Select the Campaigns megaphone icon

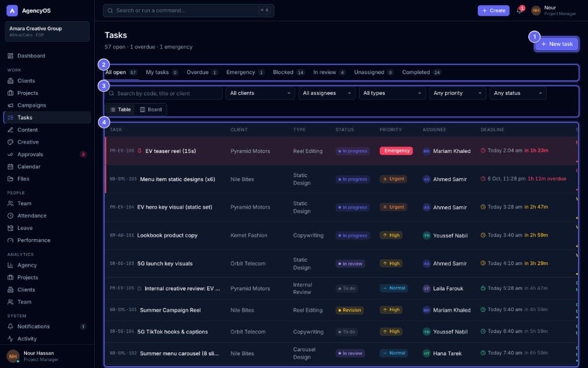[10, 105]
